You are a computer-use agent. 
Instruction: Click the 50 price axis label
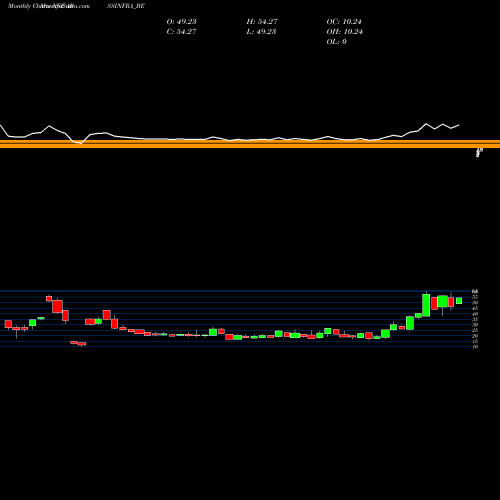(475, 303)
